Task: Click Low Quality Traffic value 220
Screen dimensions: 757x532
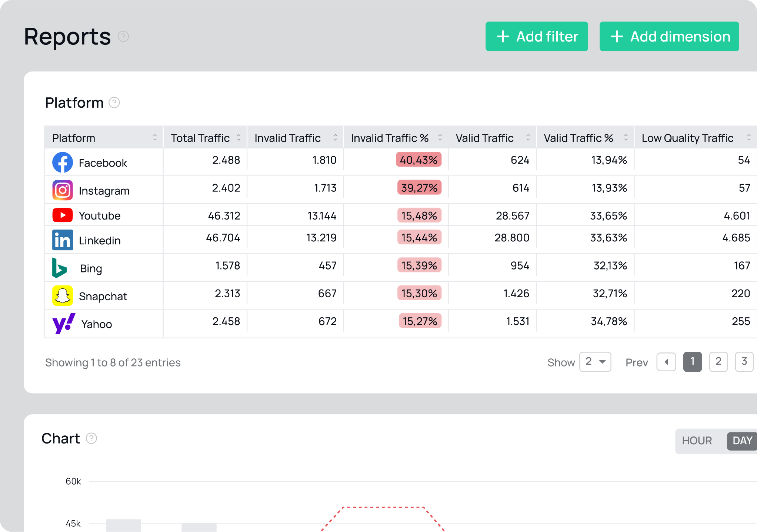Action: (x=741, y=294)
